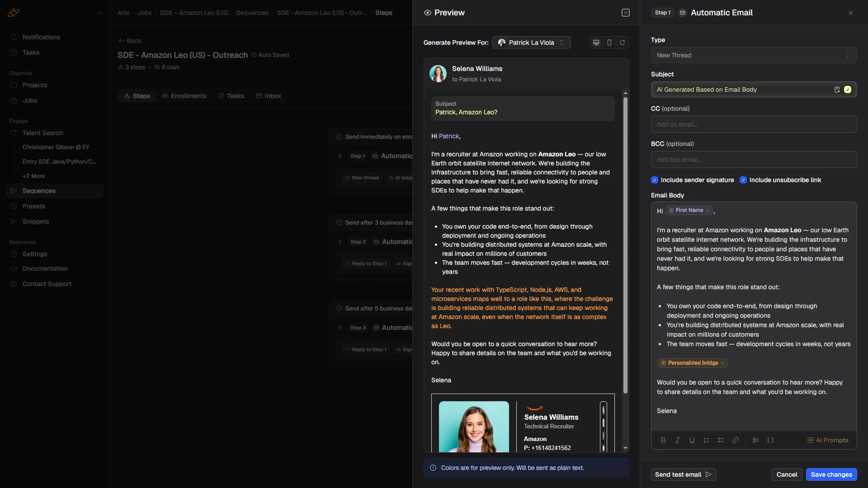Click the Subject field with AI Generated text

click(x=754, y=90)
